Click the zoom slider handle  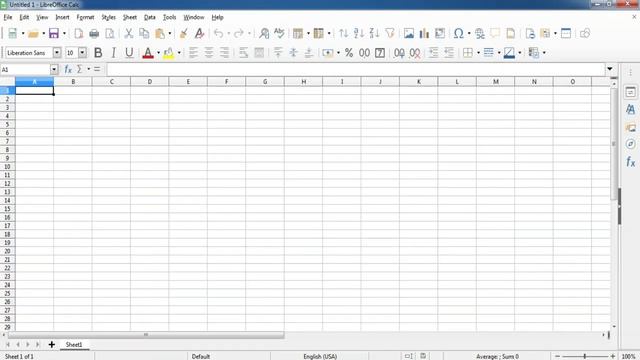(585, 356)
